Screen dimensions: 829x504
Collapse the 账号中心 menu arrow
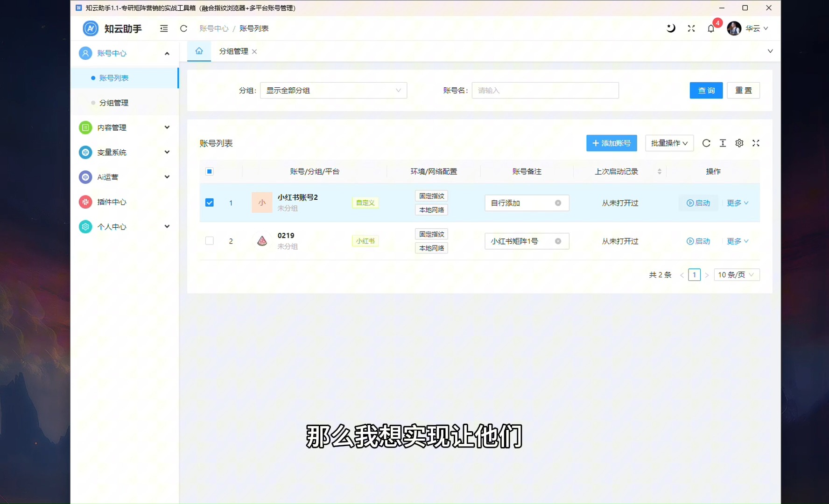(167, 54)
